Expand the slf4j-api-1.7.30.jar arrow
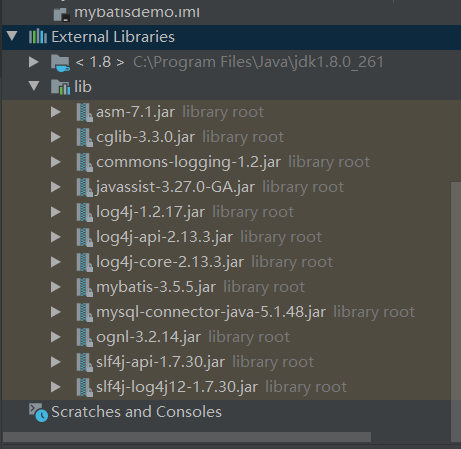The image size is (461, 449). click(x=56, y=362)
